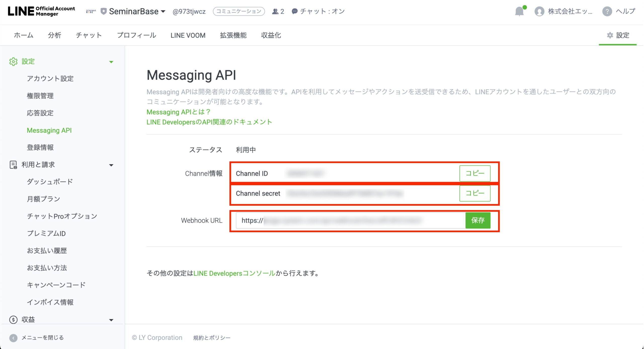Click the friends count people icon
Viewport: 644px width, 349px height.
coord(275,11)
